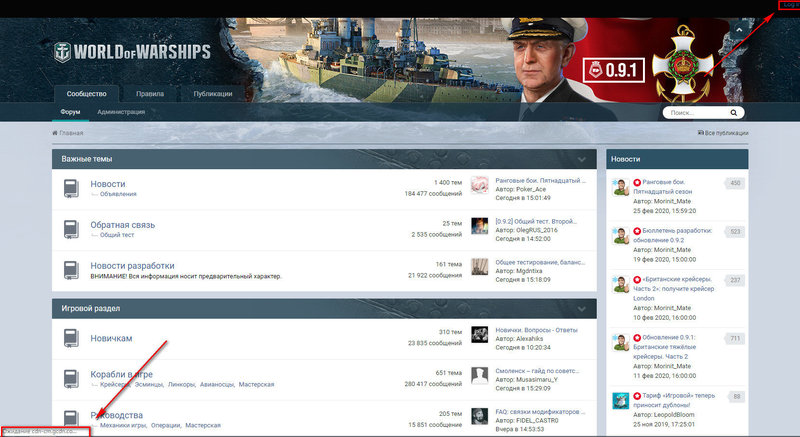Open the Объявления subforum
800x437 pixels.
(x=118, y=194)
